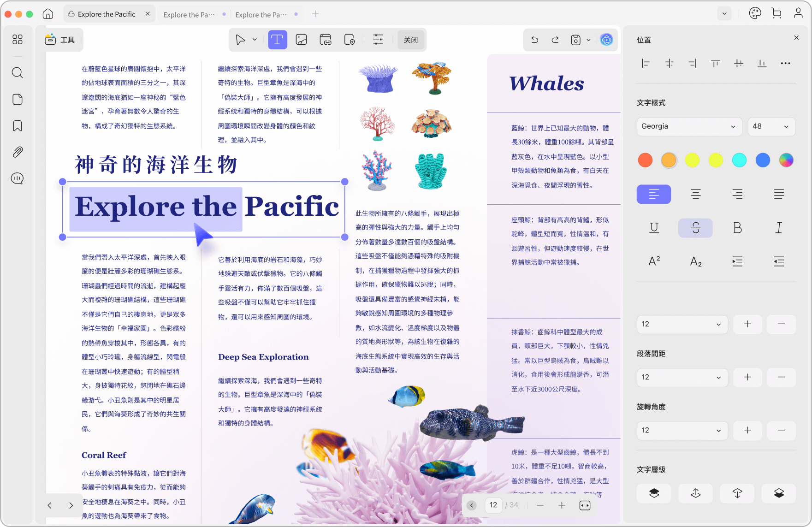The width and height of the screenshot is (812, 527).
Task: Send layer to back
Action: pyautogui.click(x=779, y=493)
